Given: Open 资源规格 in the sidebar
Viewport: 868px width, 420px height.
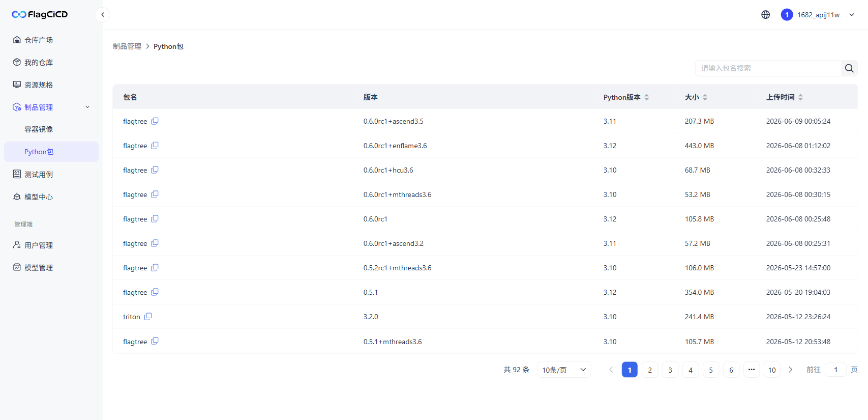Looking at the screenshot, I should point(51,85).
